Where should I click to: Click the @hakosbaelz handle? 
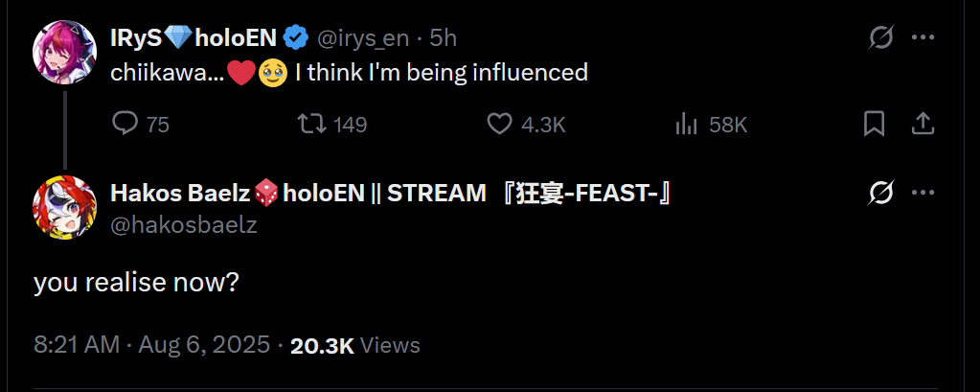tap(184, 224)
